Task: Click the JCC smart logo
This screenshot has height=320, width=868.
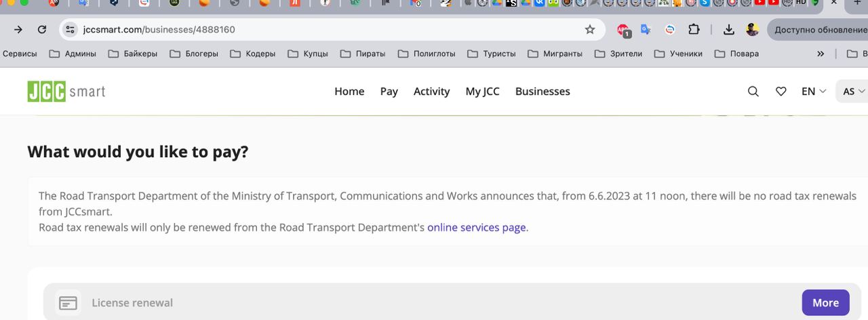Action: (66, 92)
